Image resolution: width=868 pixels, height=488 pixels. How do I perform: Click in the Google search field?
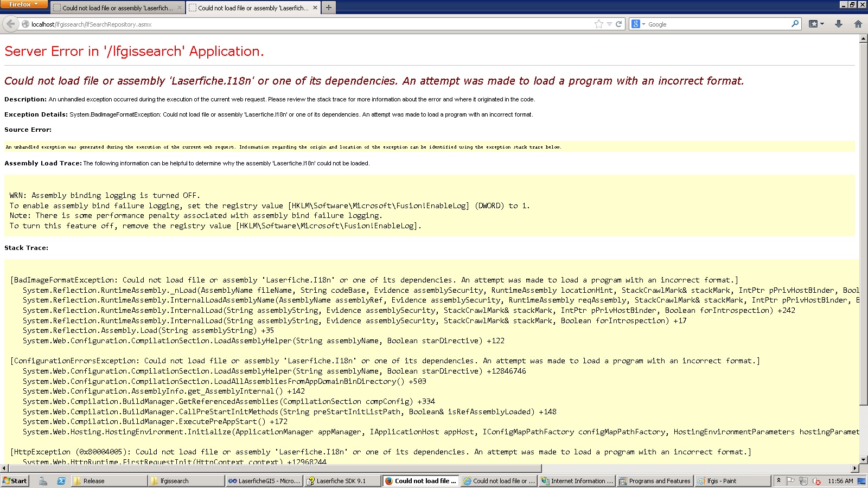(716, 24)
